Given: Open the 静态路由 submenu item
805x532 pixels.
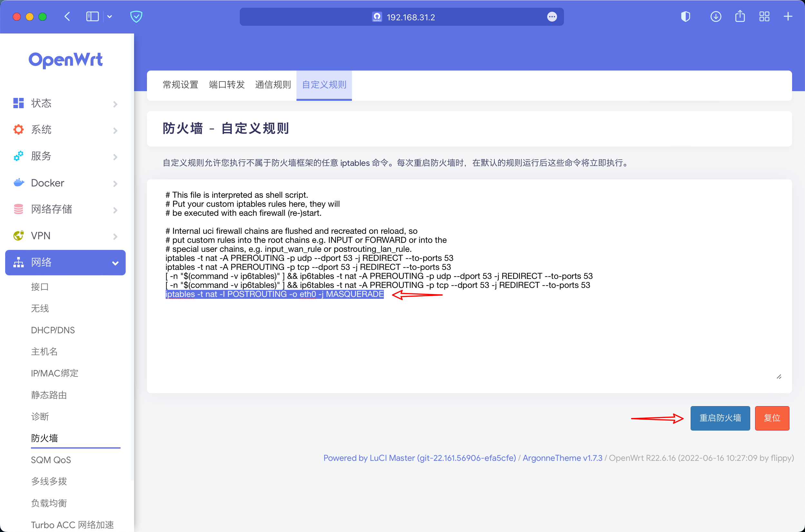Looking at the screenshot, I should tap(49, 395).
